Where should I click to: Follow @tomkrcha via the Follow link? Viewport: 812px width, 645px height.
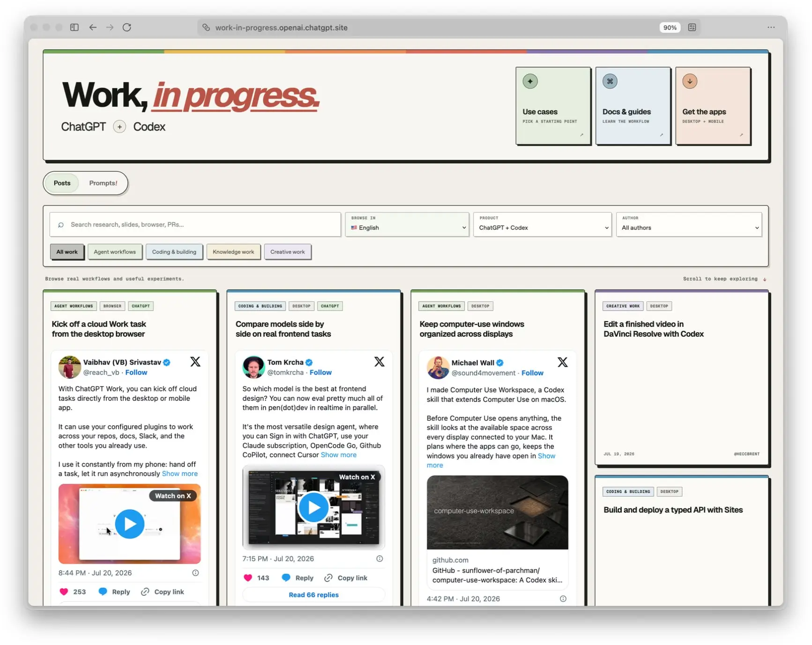320,372
